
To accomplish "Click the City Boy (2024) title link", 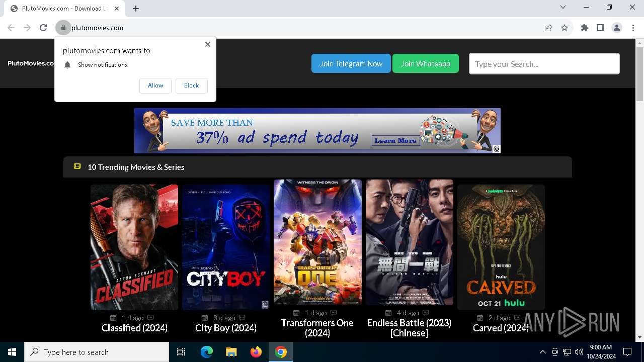I will 226,328.
